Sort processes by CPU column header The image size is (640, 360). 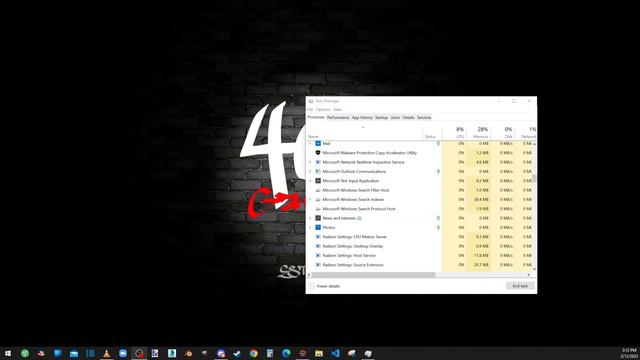pyautogui.click(x=454, y=132)
